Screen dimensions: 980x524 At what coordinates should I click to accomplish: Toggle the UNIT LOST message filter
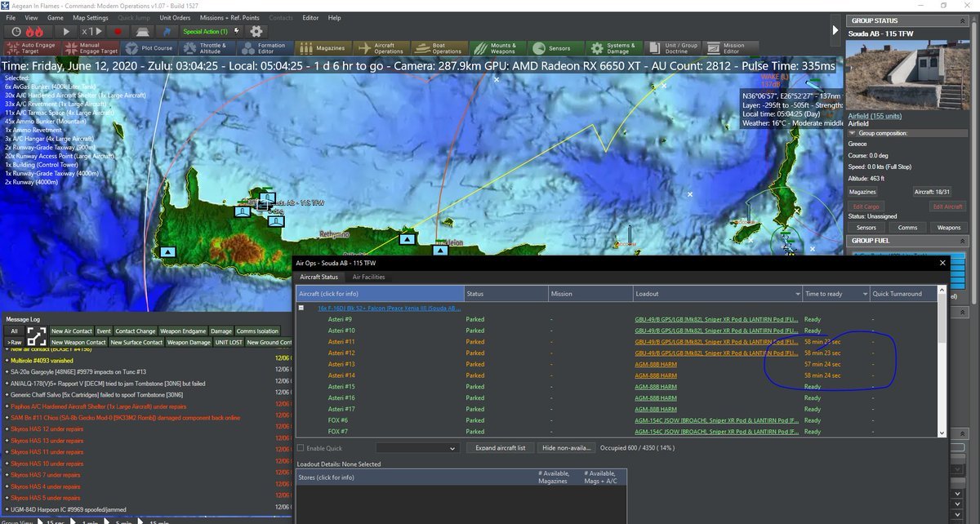(228, 342)
